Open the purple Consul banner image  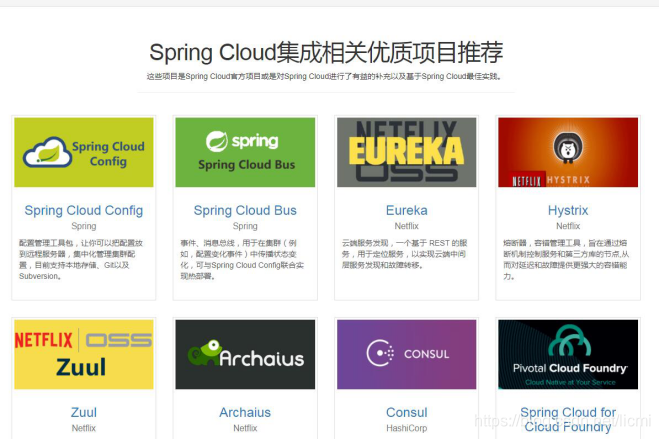click(407, 354)
